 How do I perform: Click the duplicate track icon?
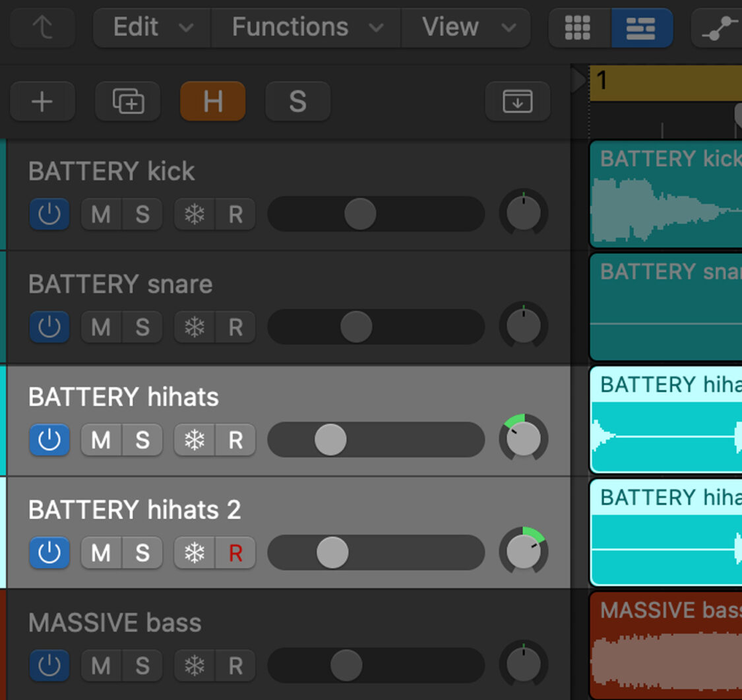[x=128, y=102]
